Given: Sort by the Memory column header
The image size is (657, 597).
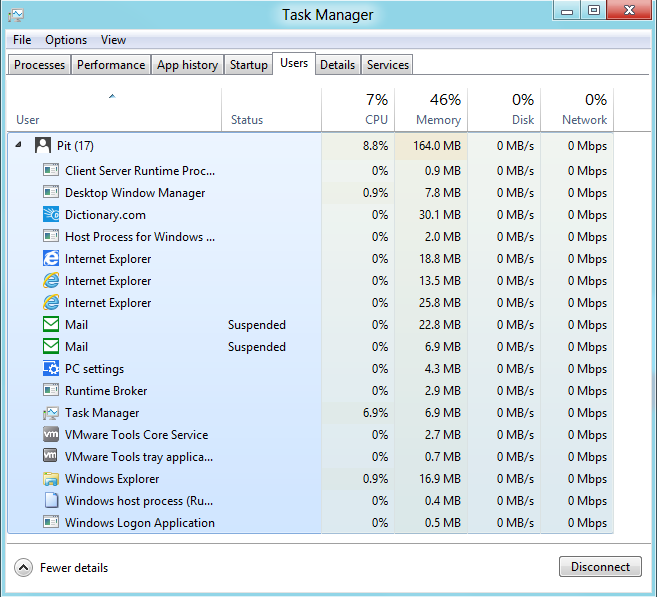Looking at the screenshot, I should [431, 110].
